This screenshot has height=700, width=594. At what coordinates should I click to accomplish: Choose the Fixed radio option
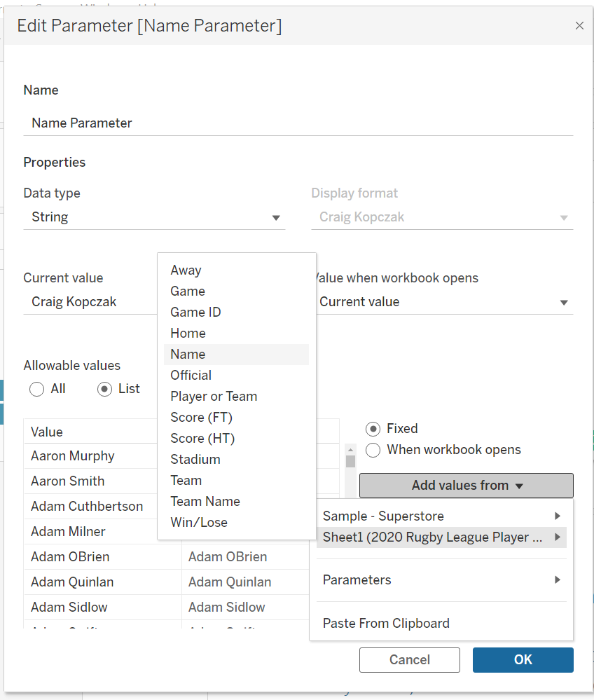pos(373,429)
